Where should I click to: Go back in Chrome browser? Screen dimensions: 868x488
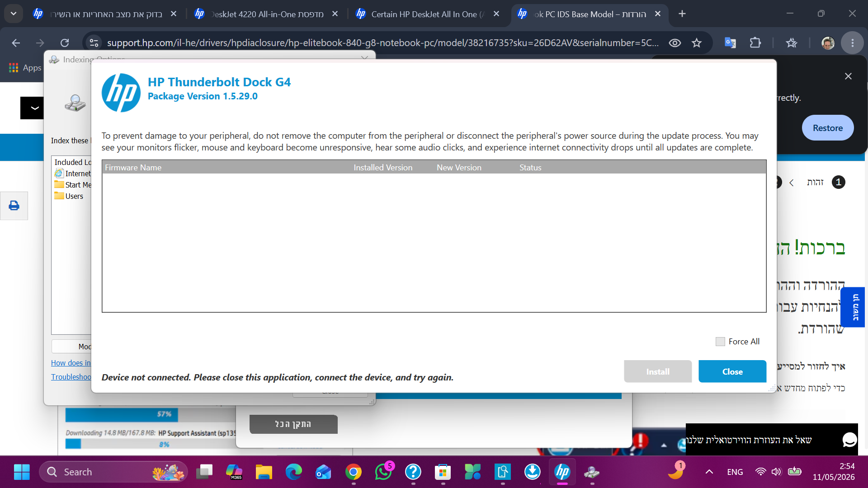16,43
